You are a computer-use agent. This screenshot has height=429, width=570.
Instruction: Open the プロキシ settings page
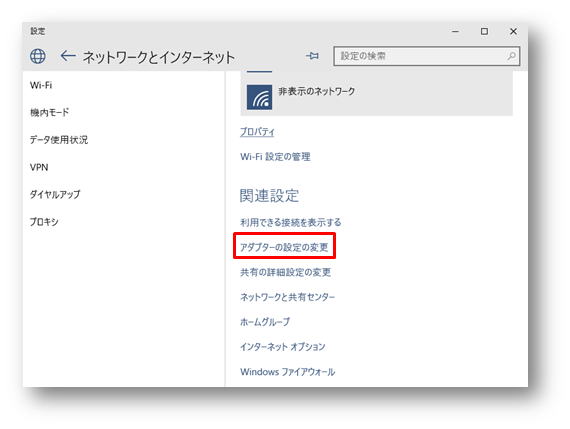coord(44,221)
